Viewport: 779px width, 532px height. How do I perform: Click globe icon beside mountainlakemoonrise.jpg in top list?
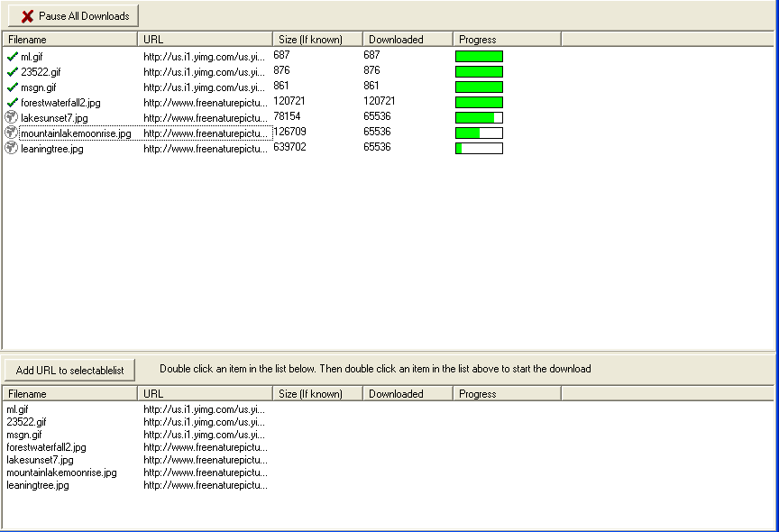(11, 133)
